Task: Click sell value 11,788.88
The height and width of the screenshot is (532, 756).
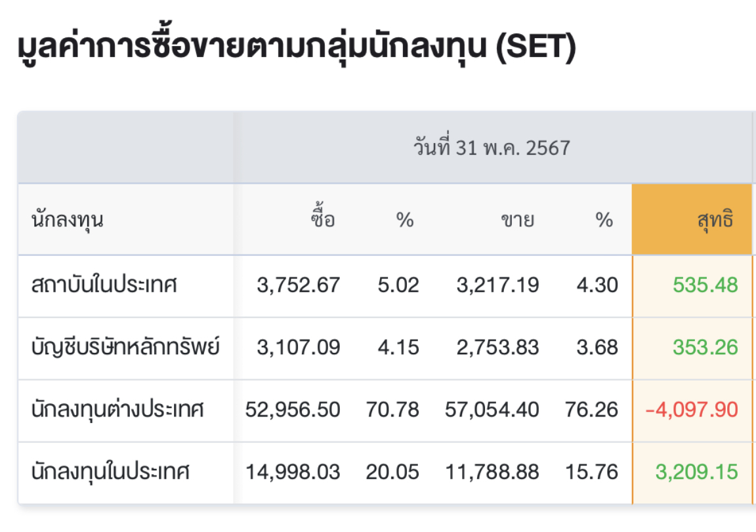Action: point(492,472)
